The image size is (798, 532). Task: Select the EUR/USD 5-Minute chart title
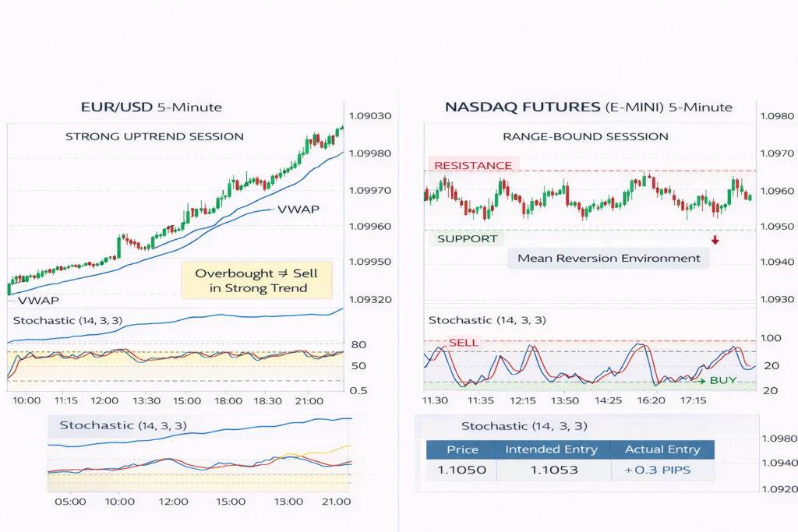[152, 107]
